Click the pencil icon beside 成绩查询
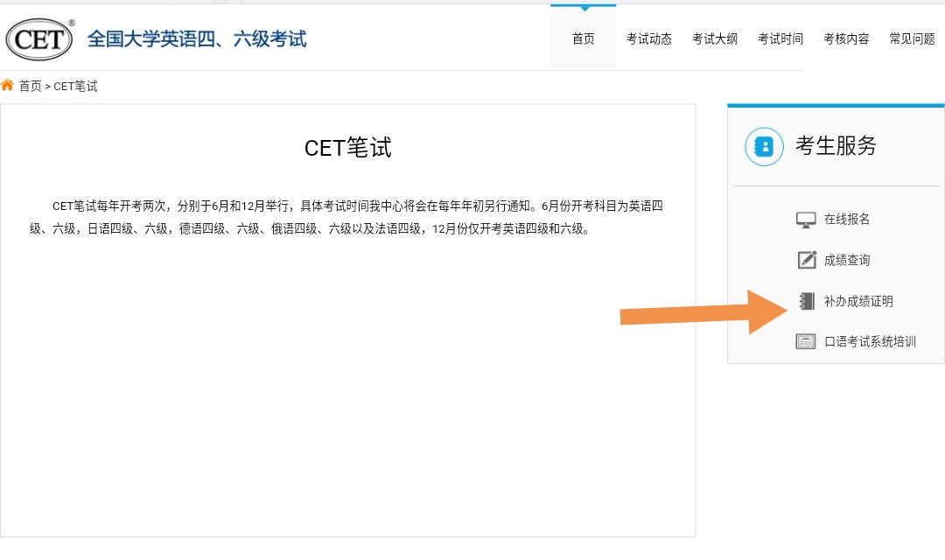This screenshot has width=945, height=560. tap(807, 260)
